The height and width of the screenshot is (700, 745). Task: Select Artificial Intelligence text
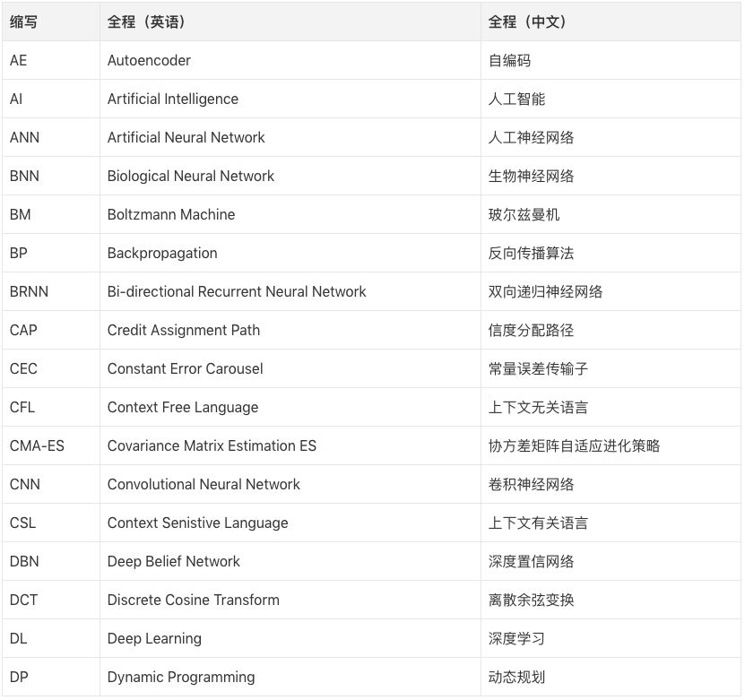173,99
